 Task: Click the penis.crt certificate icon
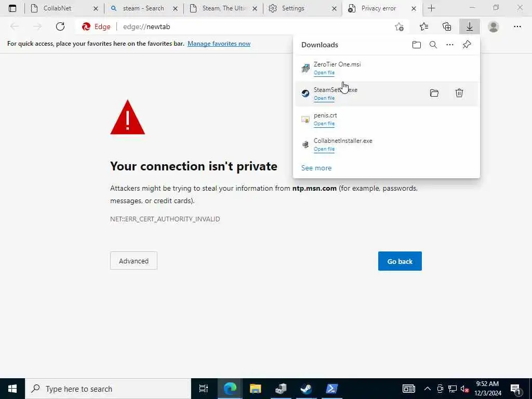pos(305,119)
